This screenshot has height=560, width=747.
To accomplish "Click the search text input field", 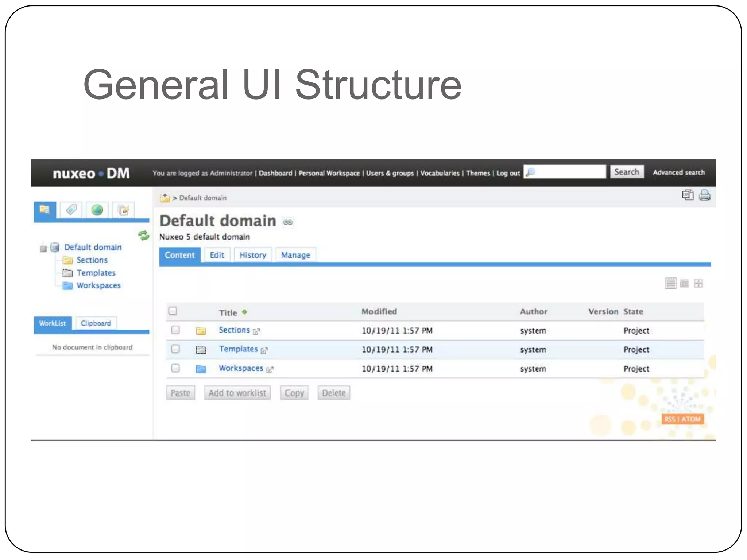I will click(x=569, y=172).
